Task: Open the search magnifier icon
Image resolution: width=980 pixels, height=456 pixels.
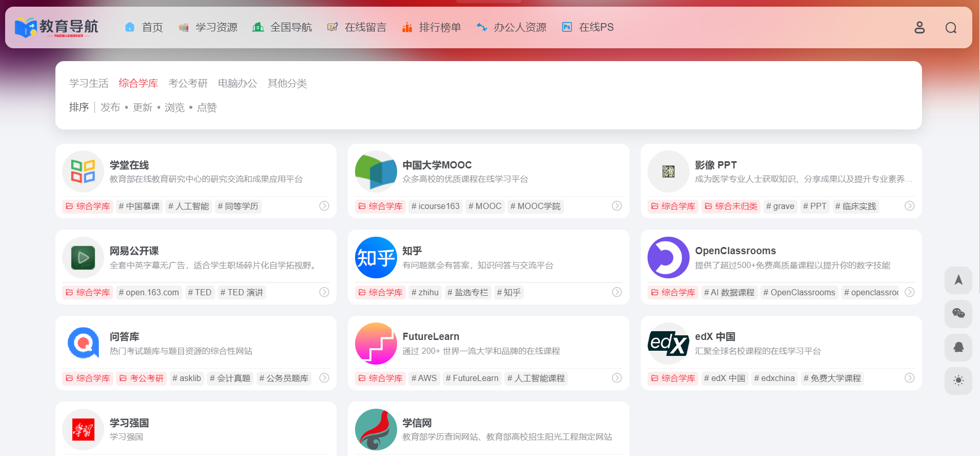Action: 951,27
